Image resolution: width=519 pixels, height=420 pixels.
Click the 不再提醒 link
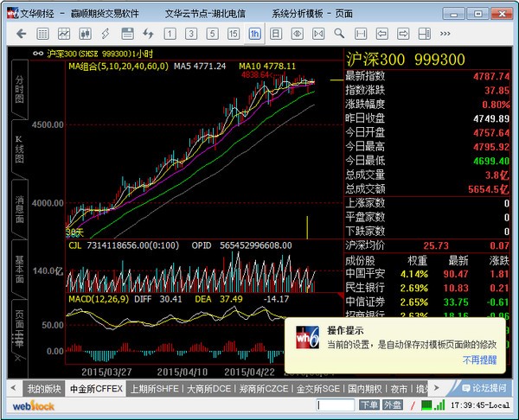478,359
